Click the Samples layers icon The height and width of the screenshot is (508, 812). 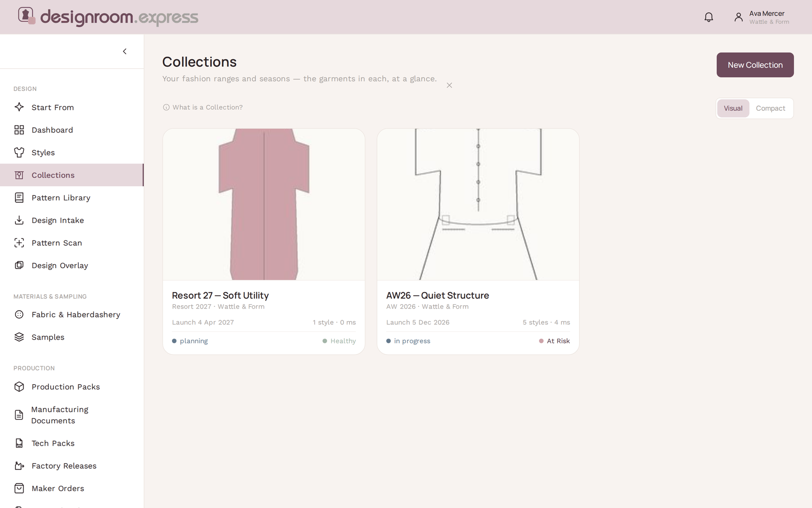coord(19,337)
